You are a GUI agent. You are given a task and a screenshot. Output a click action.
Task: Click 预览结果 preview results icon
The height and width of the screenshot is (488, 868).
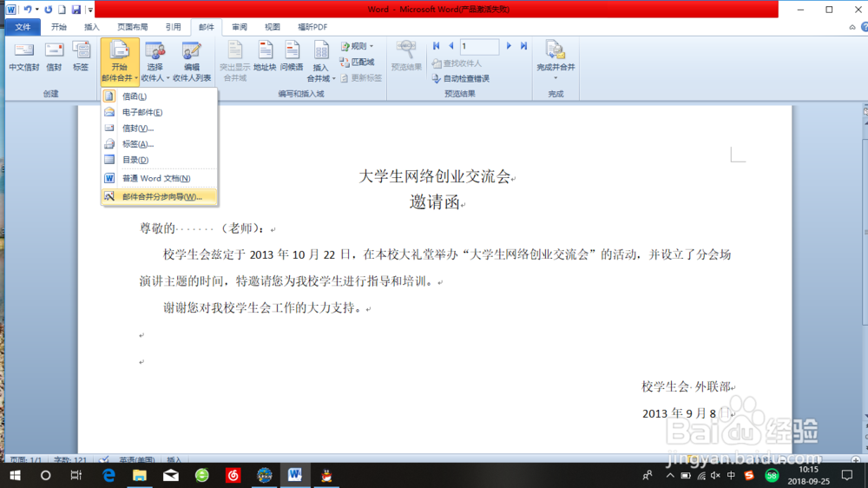tap(406, 56)
